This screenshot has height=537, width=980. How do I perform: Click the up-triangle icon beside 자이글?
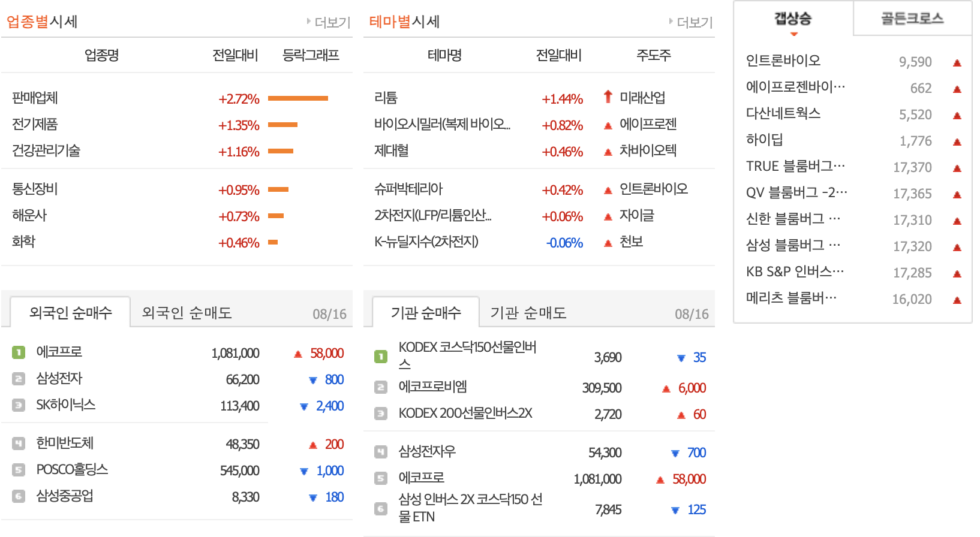608,216
